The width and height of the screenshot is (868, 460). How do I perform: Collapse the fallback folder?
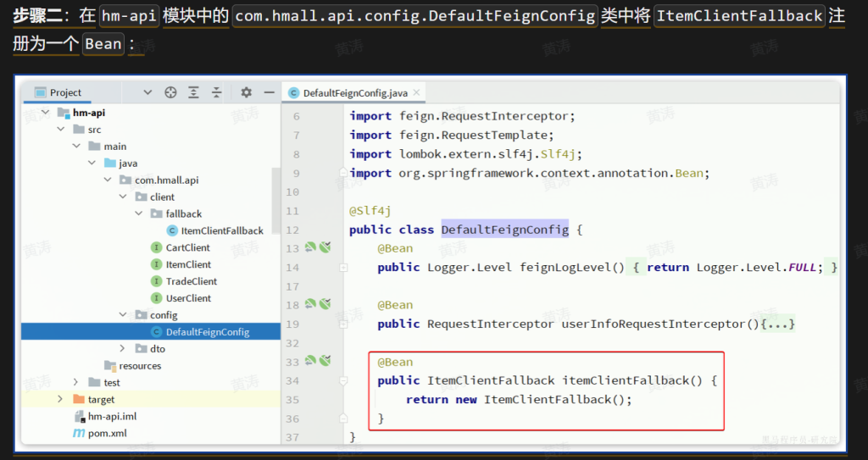[139, 213]
